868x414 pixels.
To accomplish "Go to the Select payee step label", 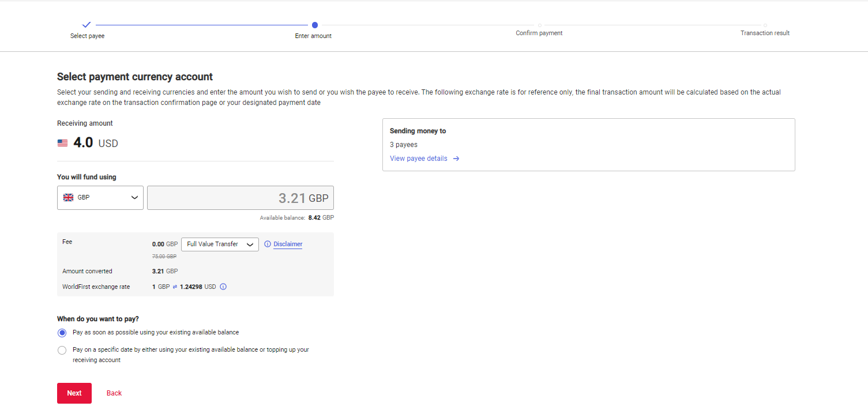I will tap(87, 36).
